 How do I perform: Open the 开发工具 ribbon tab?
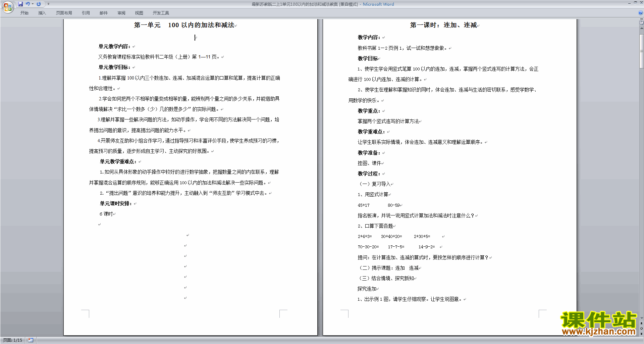coord(161,13)
